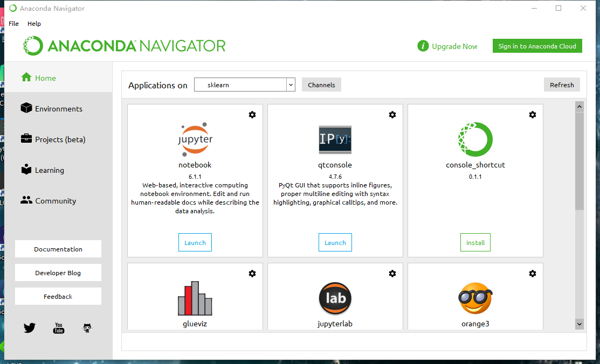600x364 pixels.
Task: Click the console_shortcut Anaconda ring logo
Action: click(x=475, y=139)
